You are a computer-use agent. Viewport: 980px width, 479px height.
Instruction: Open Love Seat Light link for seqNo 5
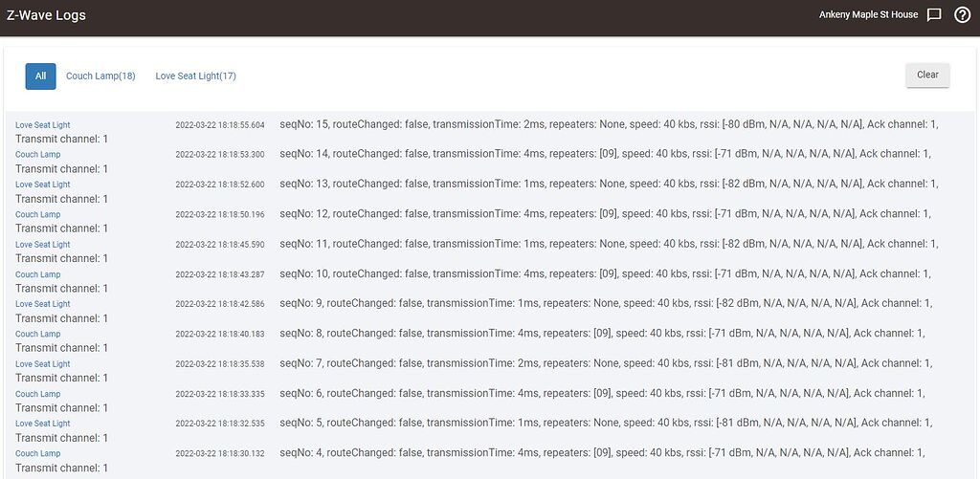tap(42, 423)
